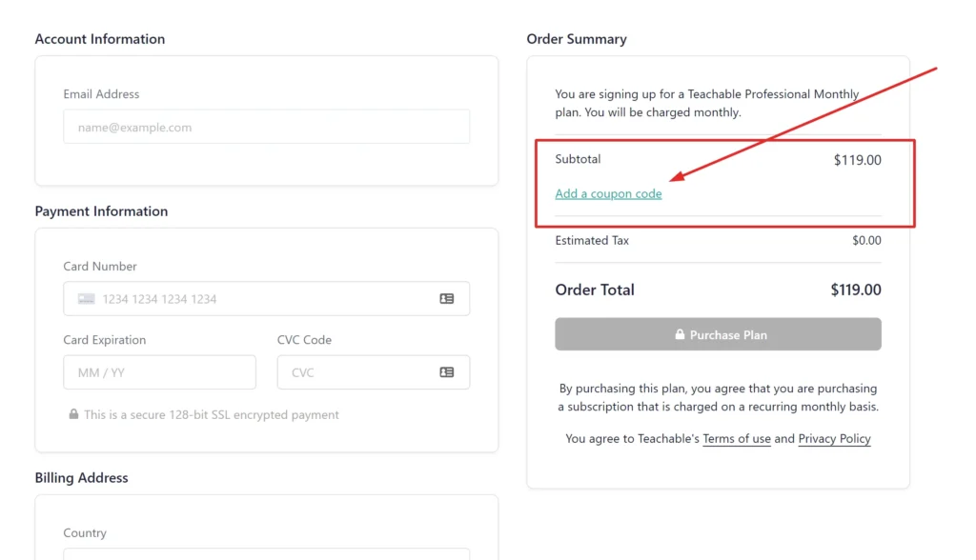The width and height of the screenshot is (976, 560).
Task: Click the Order Total amount of $119.00
Action: pos(857,290)
